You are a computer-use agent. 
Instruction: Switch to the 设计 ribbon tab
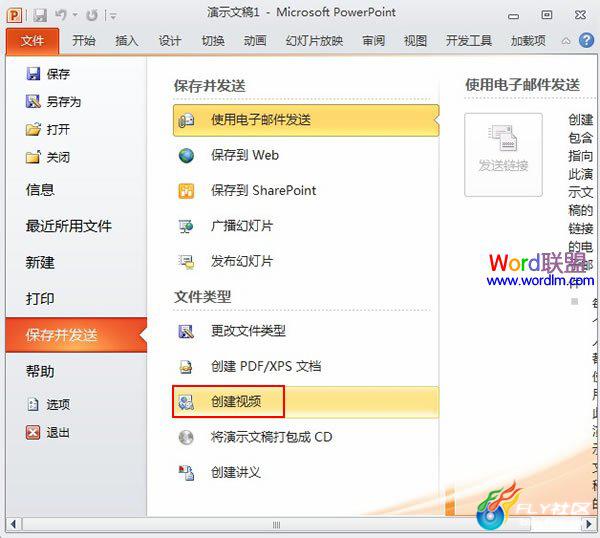point(170,41)
